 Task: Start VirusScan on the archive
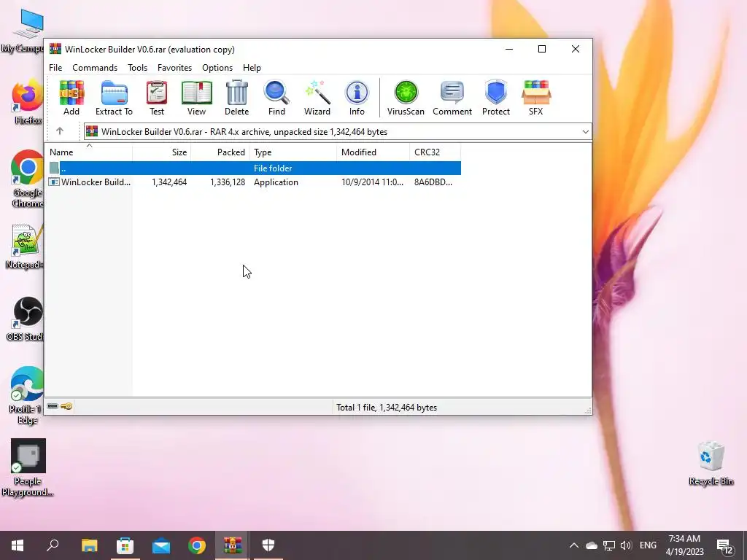pyautogui.click(x=406, y=98)
